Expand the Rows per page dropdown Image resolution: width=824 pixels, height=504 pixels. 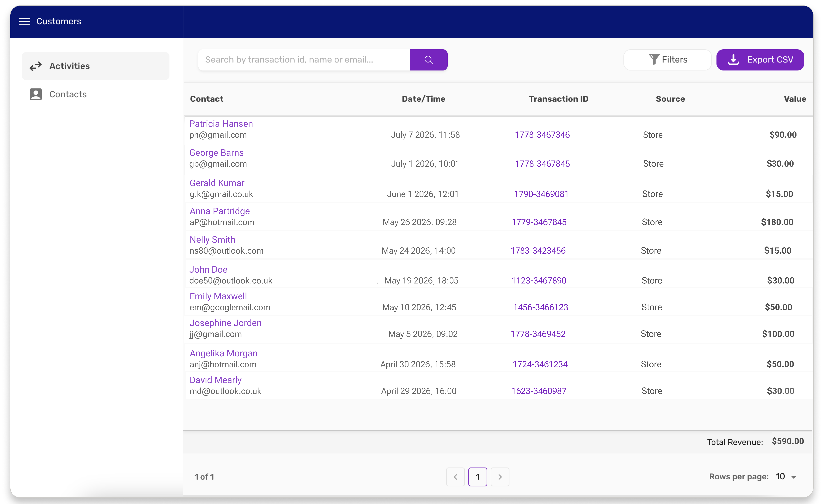(786, 477)
